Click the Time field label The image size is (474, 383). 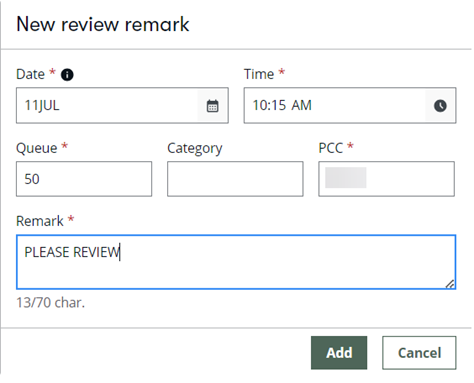(259, 74)
